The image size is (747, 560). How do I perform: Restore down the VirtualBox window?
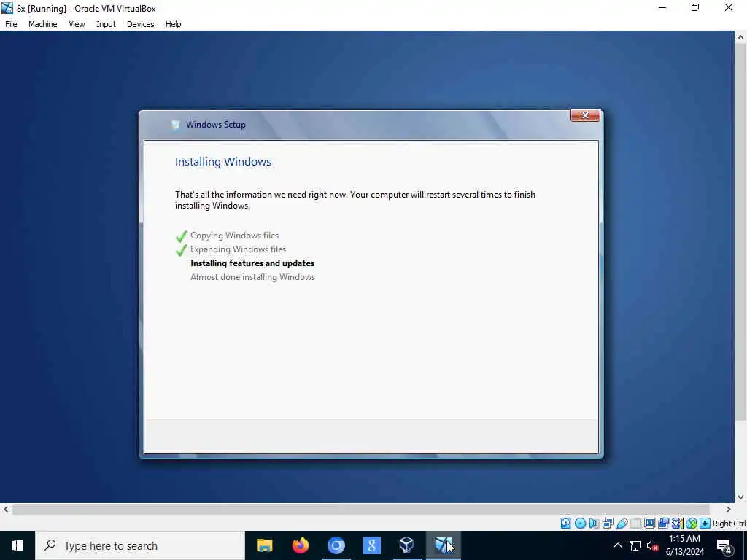pos(695,8)
